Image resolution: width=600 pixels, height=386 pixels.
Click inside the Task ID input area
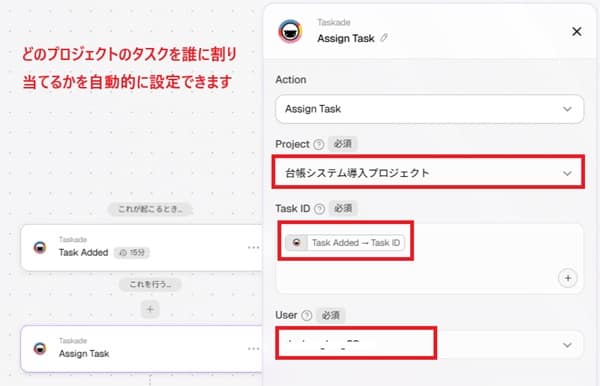pyautogui.click(x=429, y=259)
